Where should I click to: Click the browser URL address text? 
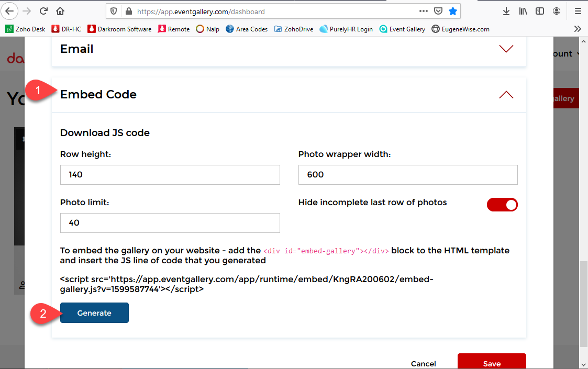click(x=201, y=12)
